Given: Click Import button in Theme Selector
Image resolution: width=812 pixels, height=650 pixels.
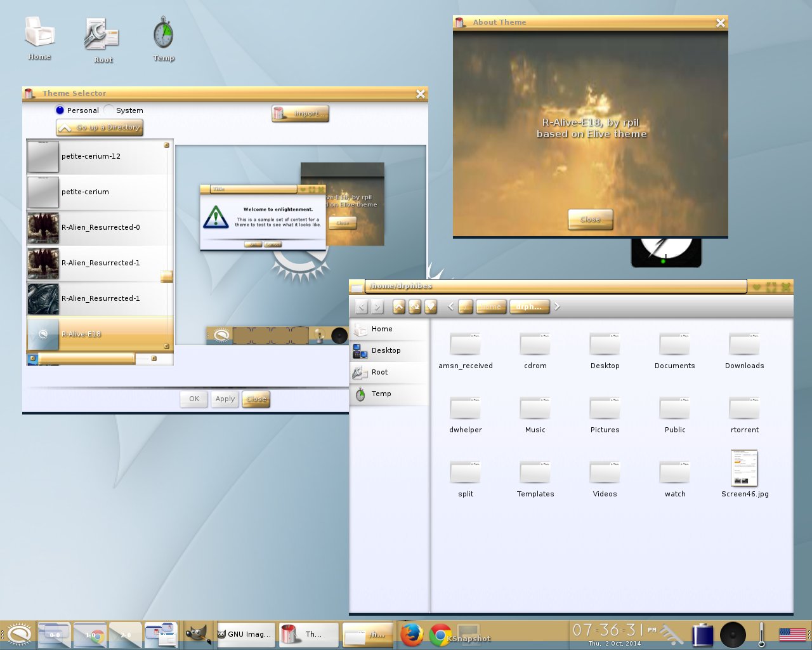Looking at the screenshot, I should pos(301,114).
